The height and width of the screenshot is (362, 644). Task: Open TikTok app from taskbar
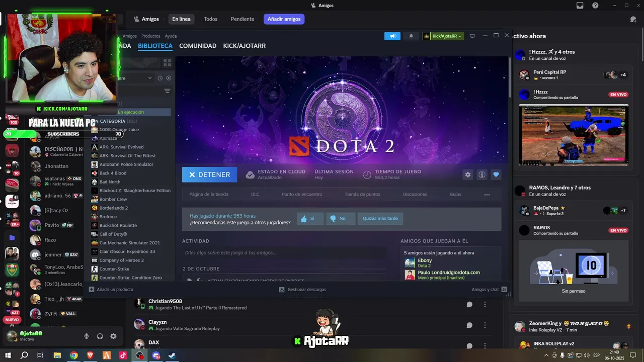123,355
